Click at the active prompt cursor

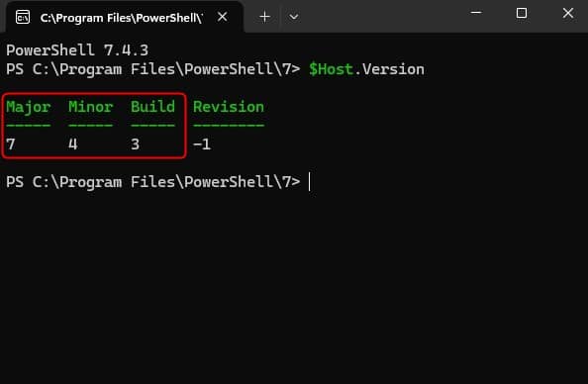pyautogui.click(x=310, y=182)
